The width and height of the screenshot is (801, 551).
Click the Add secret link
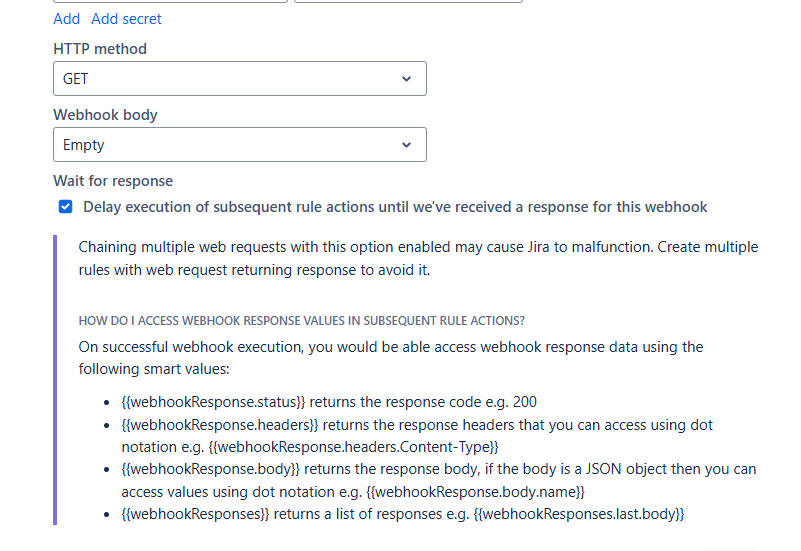(x=126, y=19)
